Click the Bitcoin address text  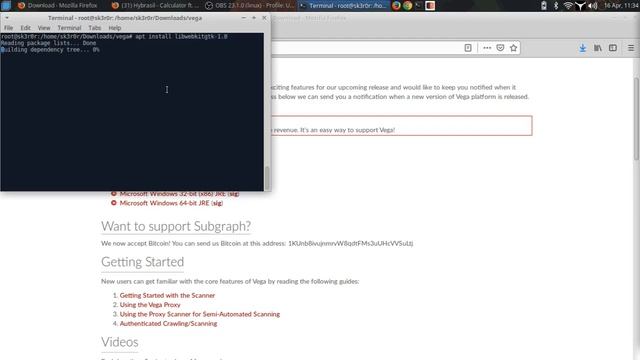[x=351, y=243]
